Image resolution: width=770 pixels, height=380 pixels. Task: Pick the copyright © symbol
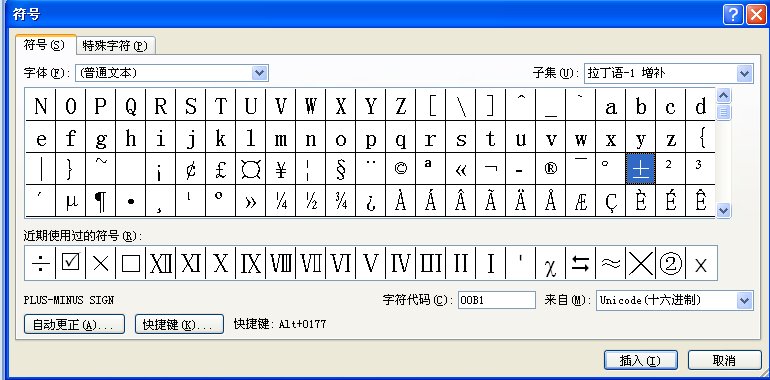coord(401,168)
